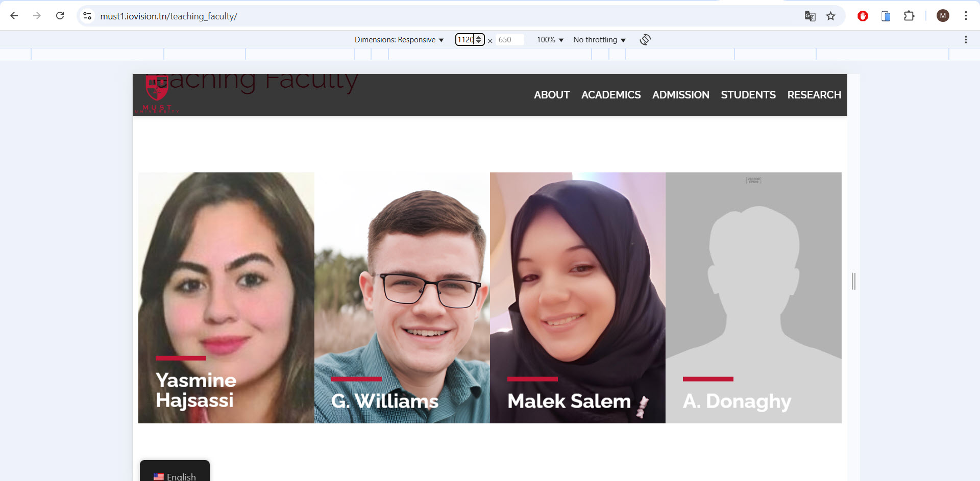Expand the No throttling dropdown

click(599, 40)
